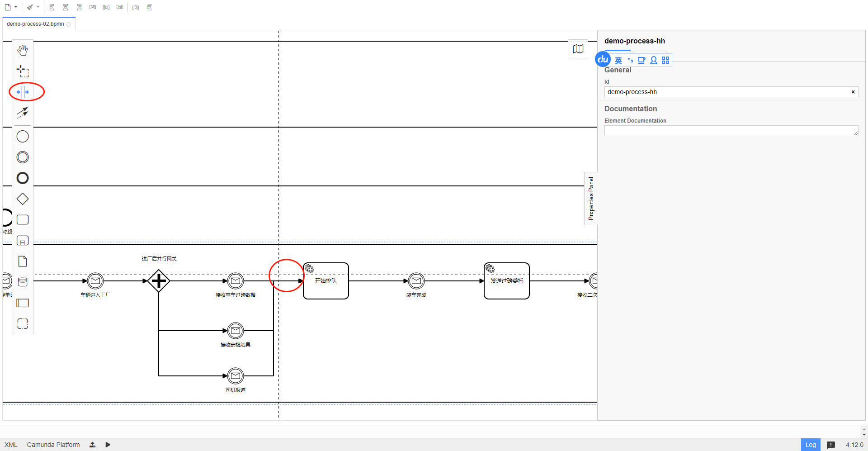Viewport: 868px width, 451px height.
Task: Align elements right
Action: point(79,7)
